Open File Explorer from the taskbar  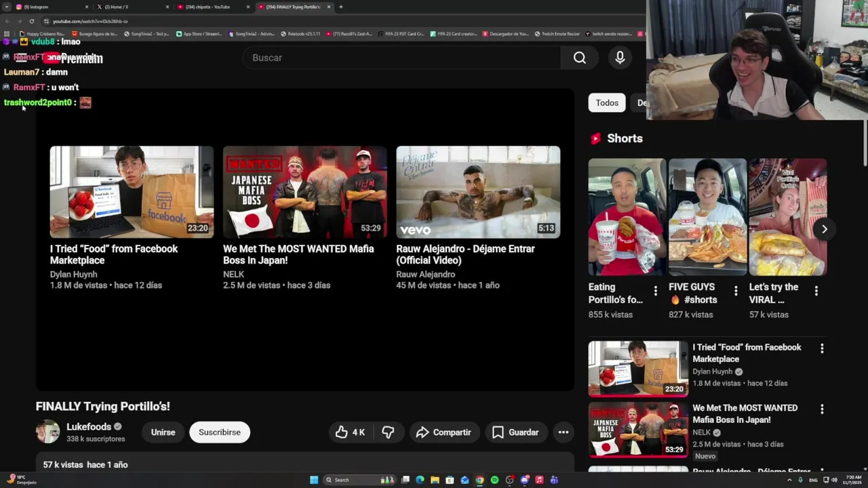(x=435, y=480)
